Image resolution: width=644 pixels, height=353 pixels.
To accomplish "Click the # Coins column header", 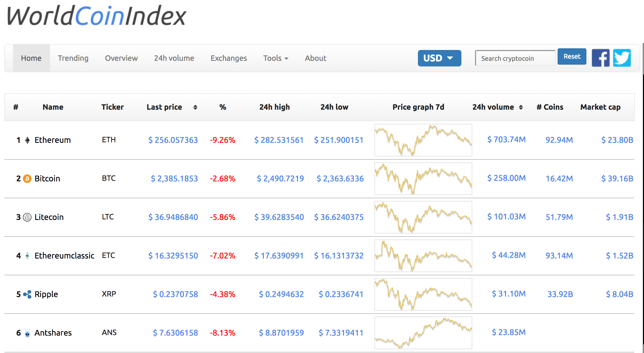I will (550, 107).
